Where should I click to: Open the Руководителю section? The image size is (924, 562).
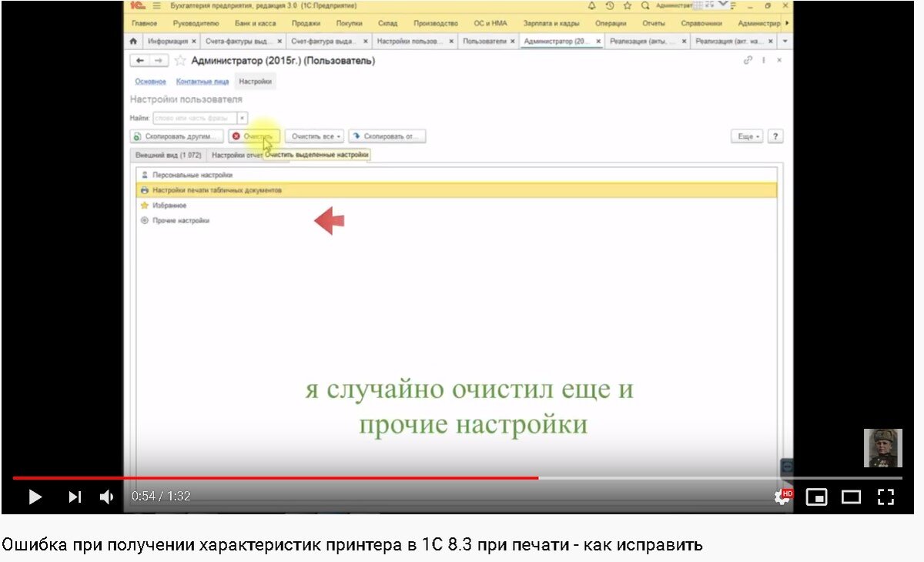point(196,23)
